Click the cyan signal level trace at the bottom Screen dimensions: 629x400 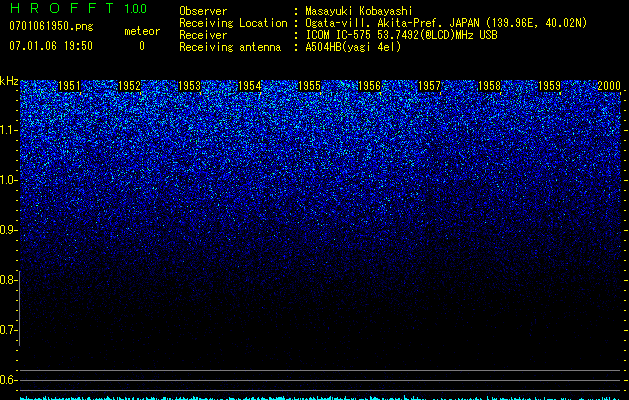(320, 398)
